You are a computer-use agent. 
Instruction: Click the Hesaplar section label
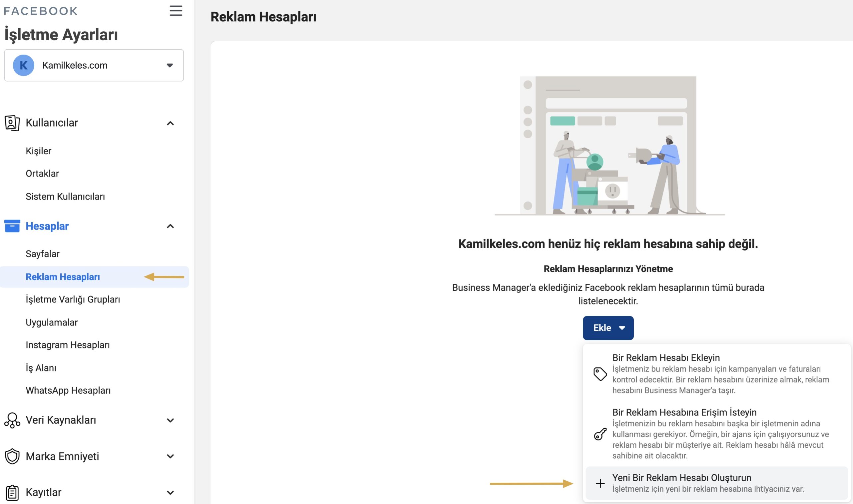pos(47,226)
